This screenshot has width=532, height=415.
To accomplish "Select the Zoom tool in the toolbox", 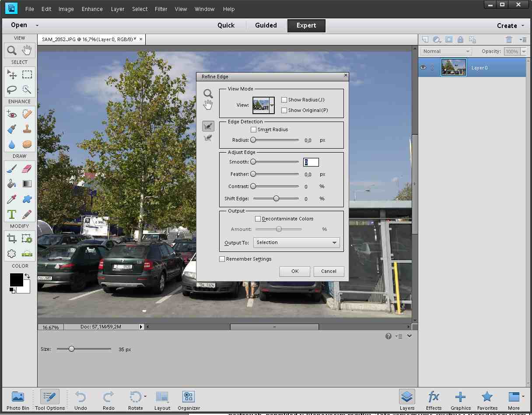I will (x=12, y=50).
